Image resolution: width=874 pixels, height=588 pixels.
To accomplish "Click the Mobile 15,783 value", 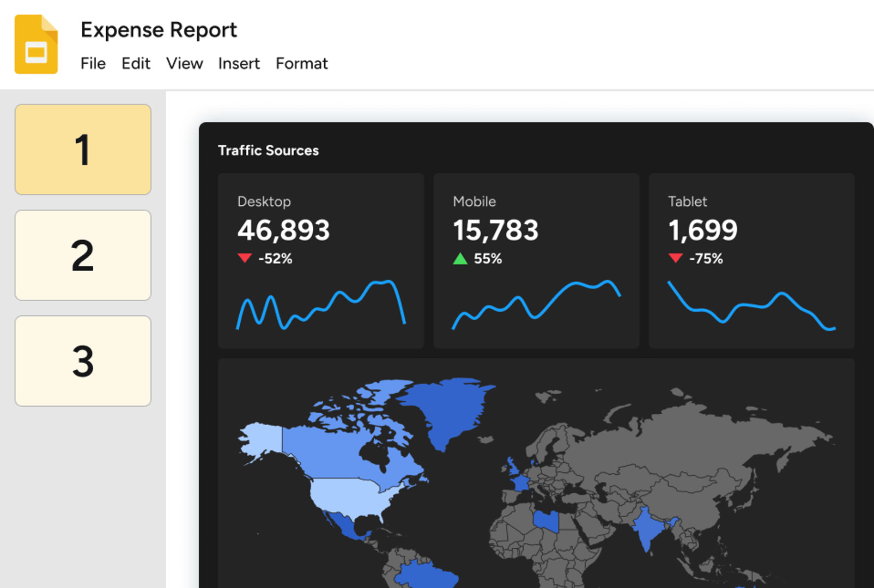I will (495, 230).
